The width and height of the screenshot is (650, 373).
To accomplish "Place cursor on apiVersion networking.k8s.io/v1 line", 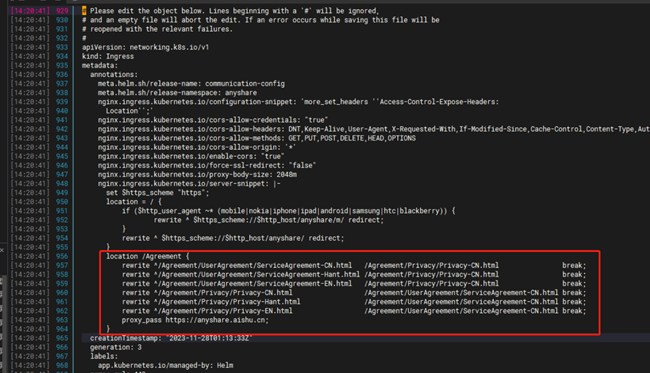I will (146, 47).
